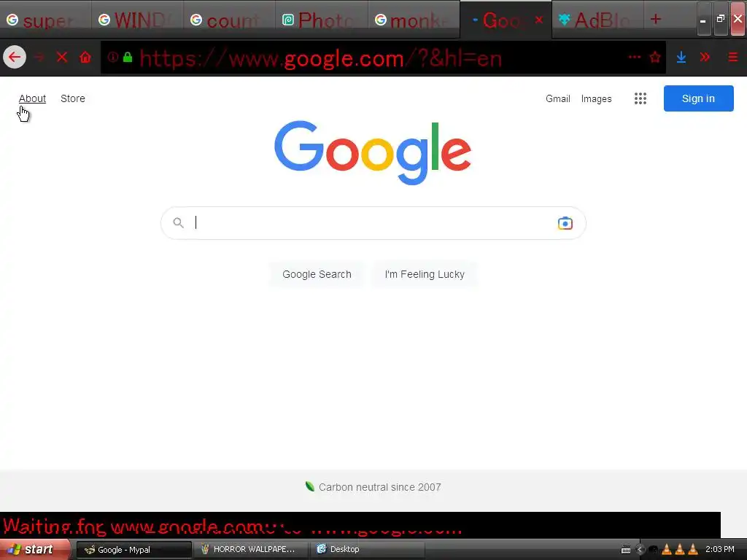747x560 pixels.
Task: Open the Google apps grid icon
Action: (640, 98)
